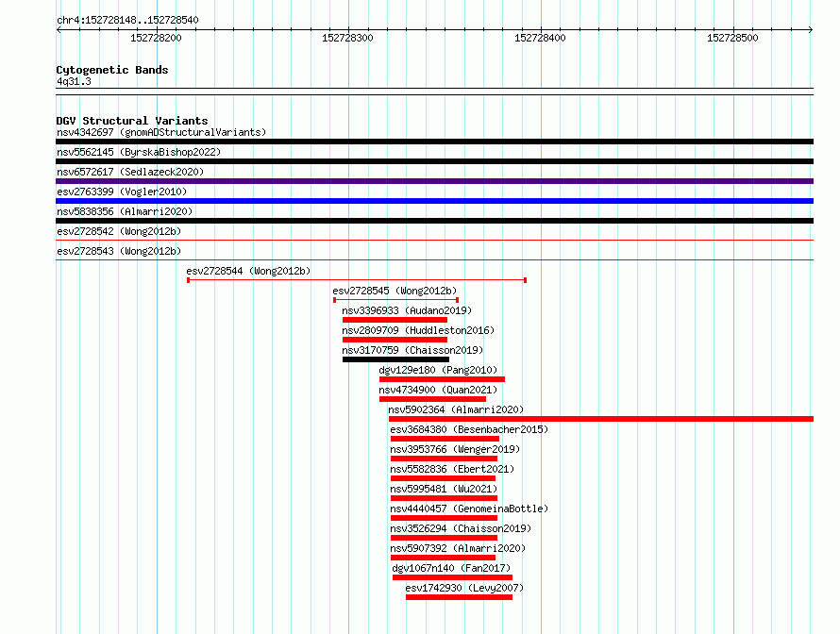Click the esv2728544 thin red span line
Screen dimensions: 840x634
[x=357, y=280]
